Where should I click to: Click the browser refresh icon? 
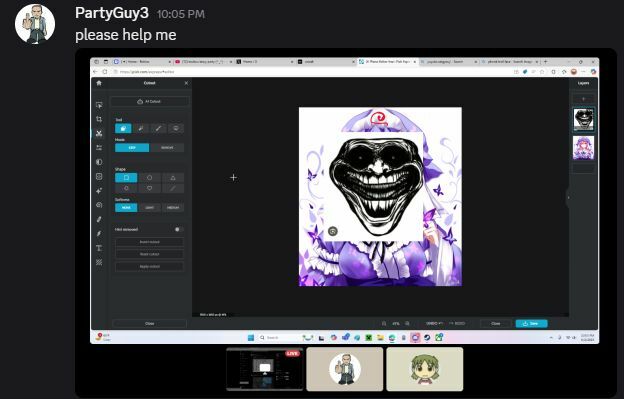point(105,72)
